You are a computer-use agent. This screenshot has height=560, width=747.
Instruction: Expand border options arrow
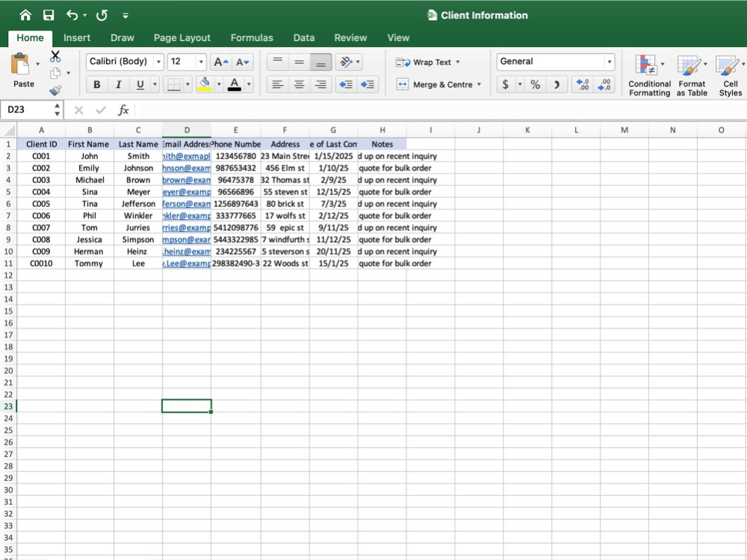[187, 85]
